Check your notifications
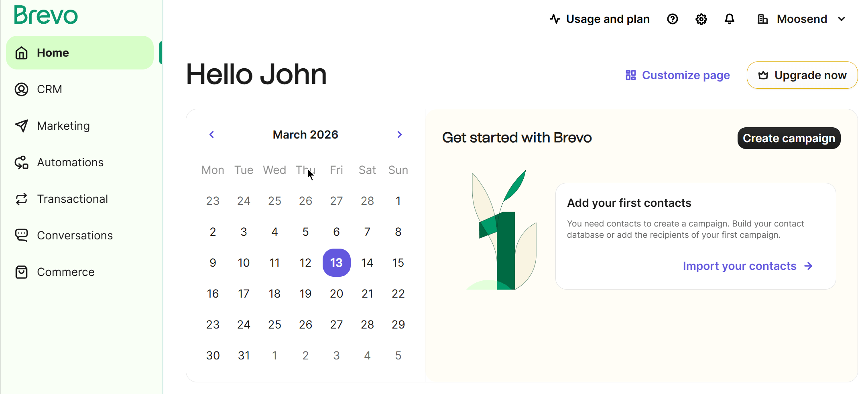Screen dimensions: 868x394 click(730, 19)
